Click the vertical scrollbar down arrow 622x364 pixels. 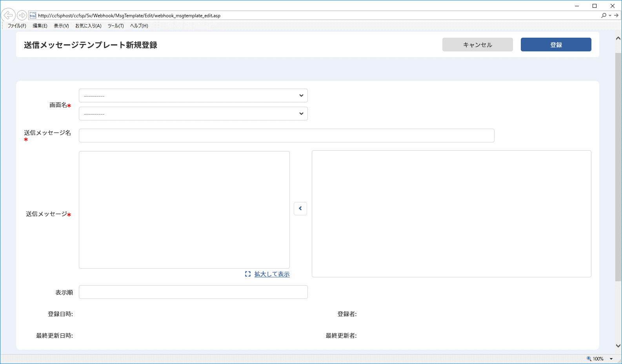point(618,346)
